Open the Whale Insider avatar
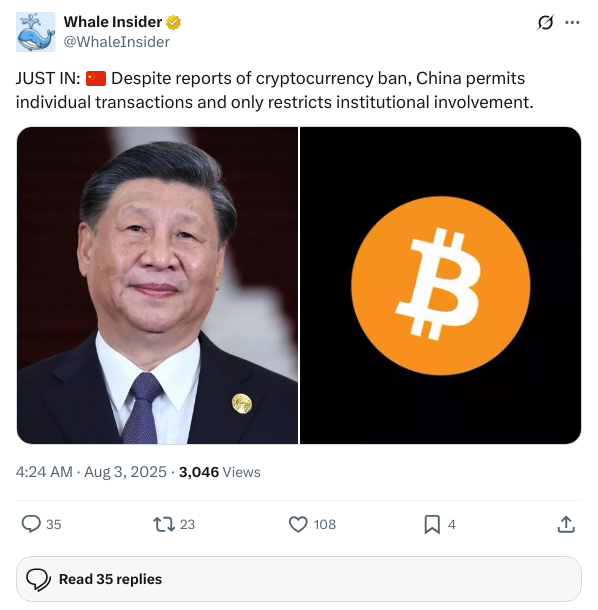 pyautogui.click(x=35, y=32)
